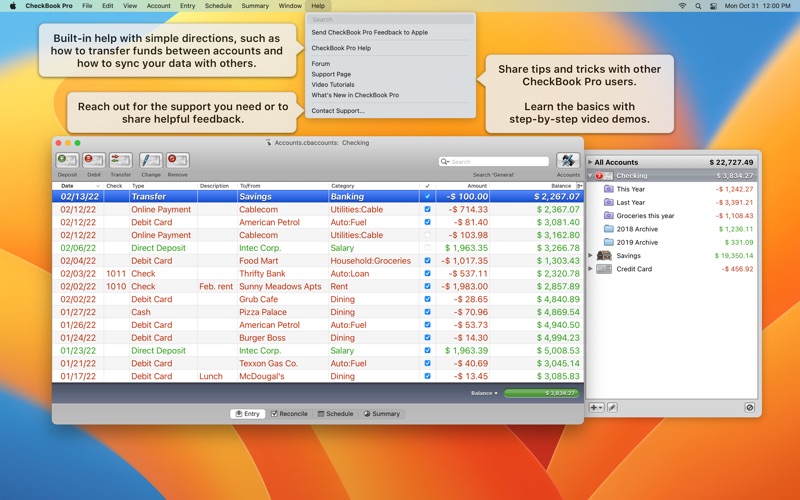Open the File menu
This screenshot has height=500, width=800.
[87, 6]
